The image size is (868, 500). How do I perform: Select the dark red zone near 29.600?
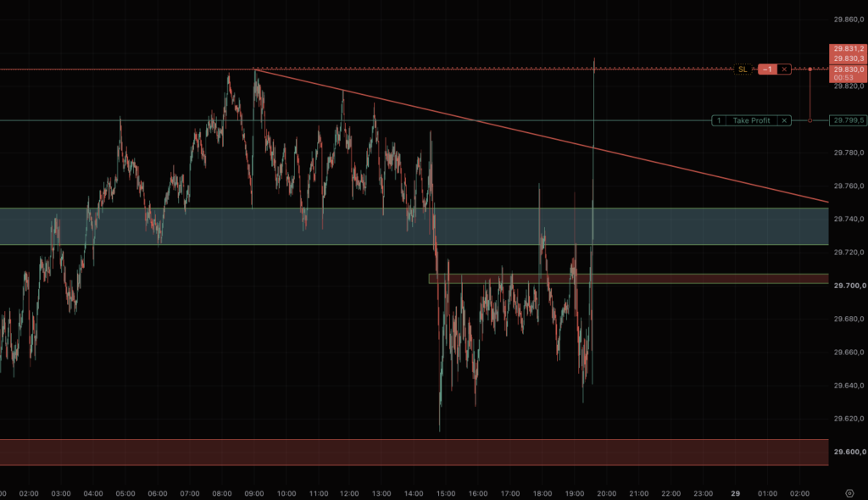414,452
